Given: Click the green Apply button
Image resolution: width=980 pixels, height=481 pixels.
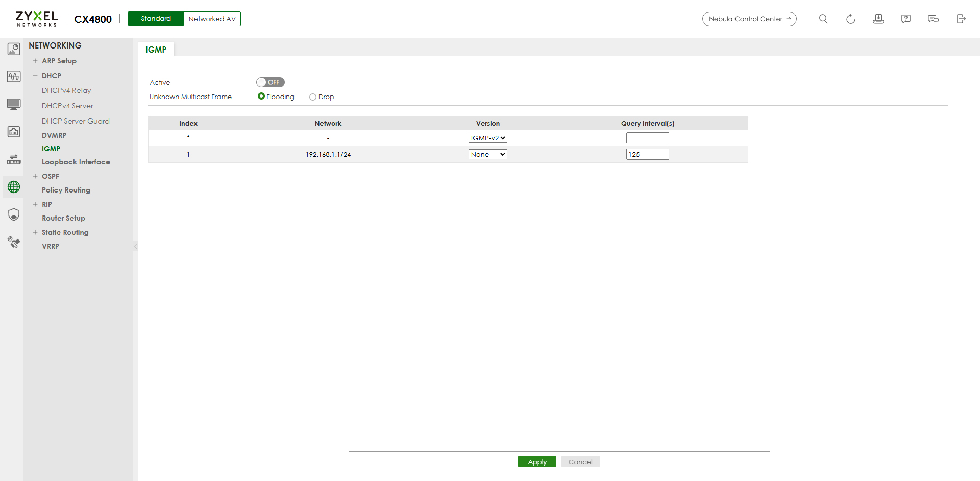Looking at the screenshot, I should click(x=537, y=462).
